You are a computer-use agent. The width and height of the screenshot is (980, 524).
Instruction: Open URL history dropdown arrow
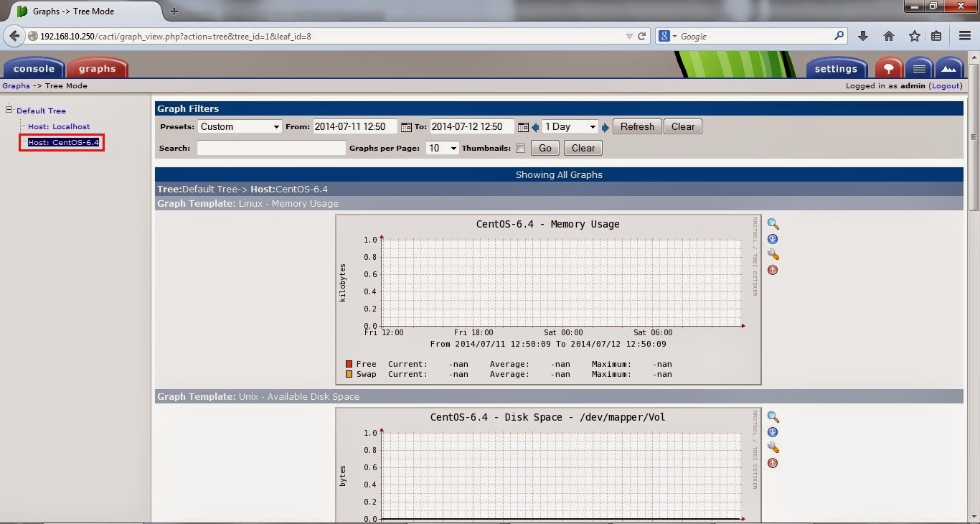tap(629, 36)
